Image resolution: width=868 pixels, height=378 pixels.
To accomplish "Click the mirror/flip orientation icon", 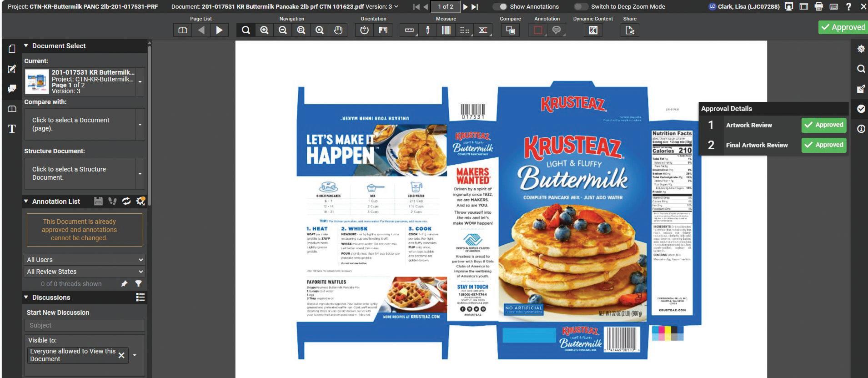I will (383, 30).
